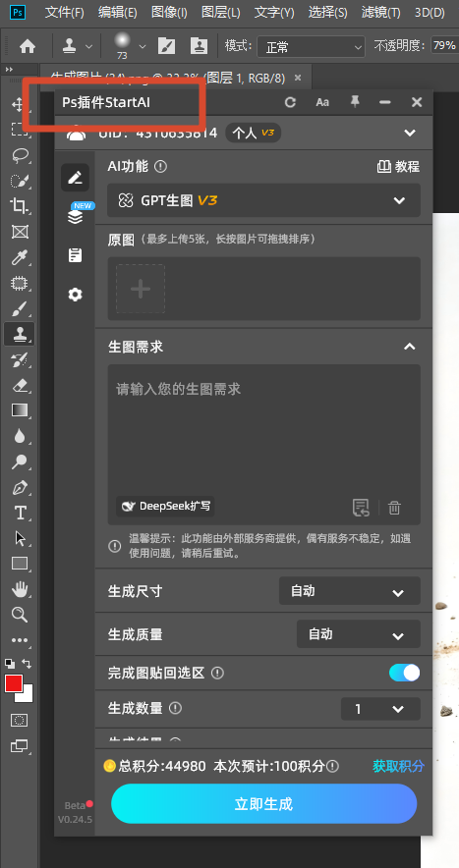Viewport: 459px width, 868px height.
Task: Select the Move tool
Action: (x=17, y=104)
